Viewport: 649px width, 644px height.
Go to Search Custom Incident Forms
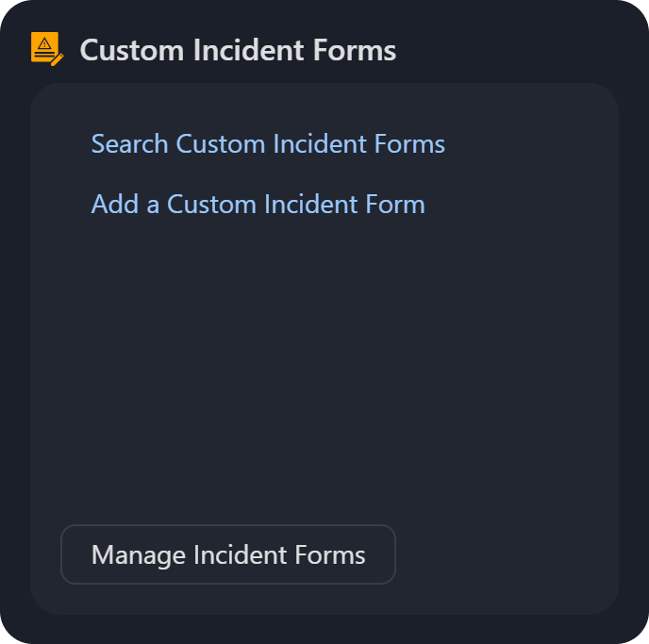coord(268,144)
